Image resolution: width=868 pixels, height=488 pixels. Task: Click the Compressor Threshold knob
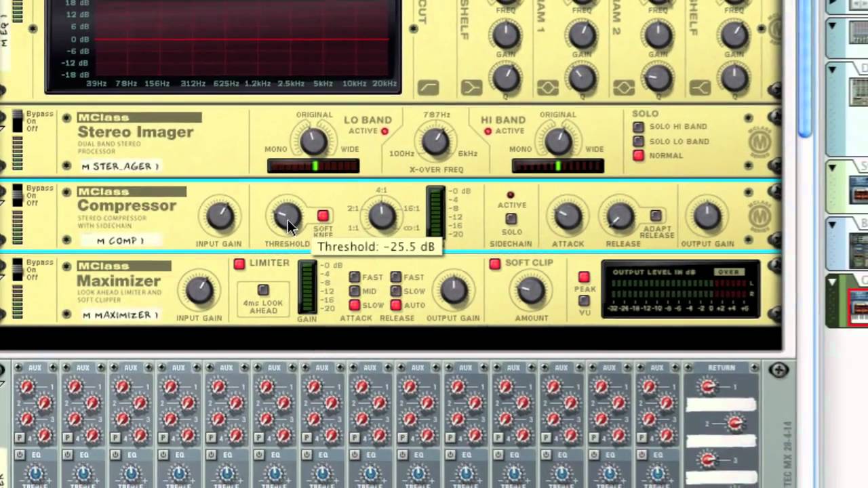[286, 216]
